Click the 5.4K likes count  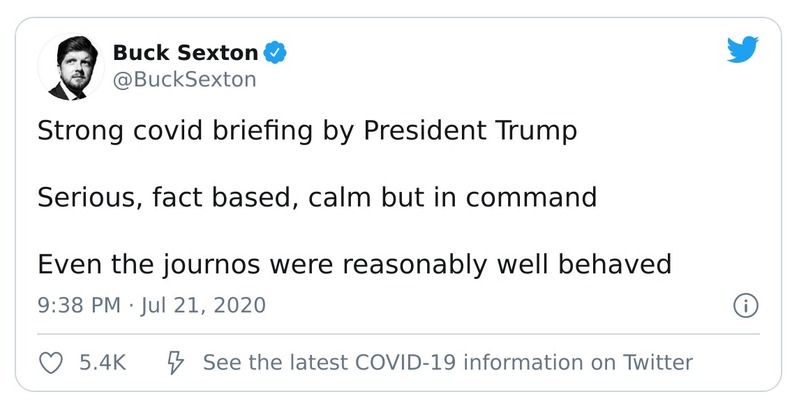pos(101,361)
